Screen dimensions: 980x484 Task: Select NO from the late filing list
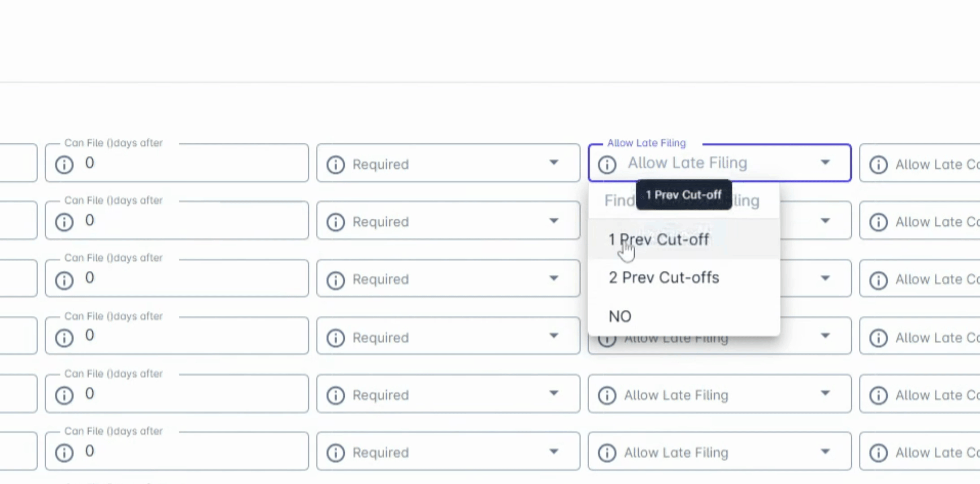pyautogui.click(x=684, y=316)
